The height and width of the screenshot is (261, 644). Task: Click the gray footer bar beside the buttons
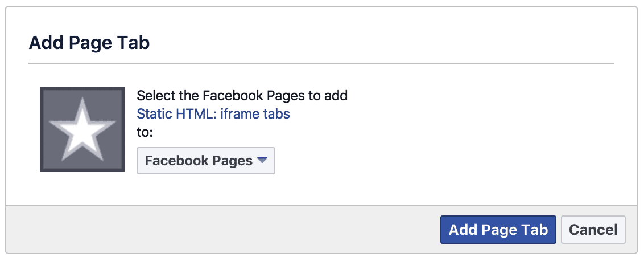[222, 229]
